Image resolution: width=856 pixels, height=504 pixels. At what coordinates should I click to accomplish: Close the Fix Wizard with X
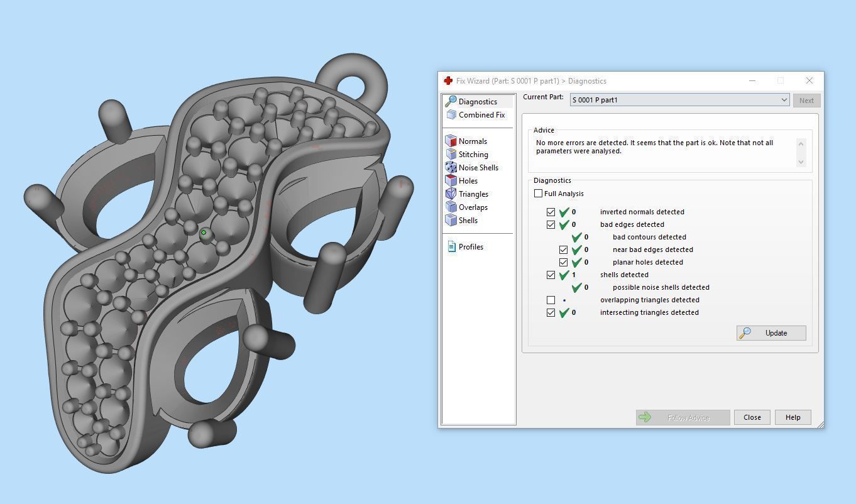(x=809, y=80)
